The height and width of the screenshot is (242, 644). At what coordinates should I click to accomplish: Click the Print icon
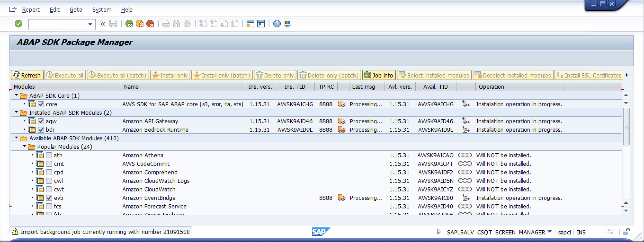coord(166,24)
